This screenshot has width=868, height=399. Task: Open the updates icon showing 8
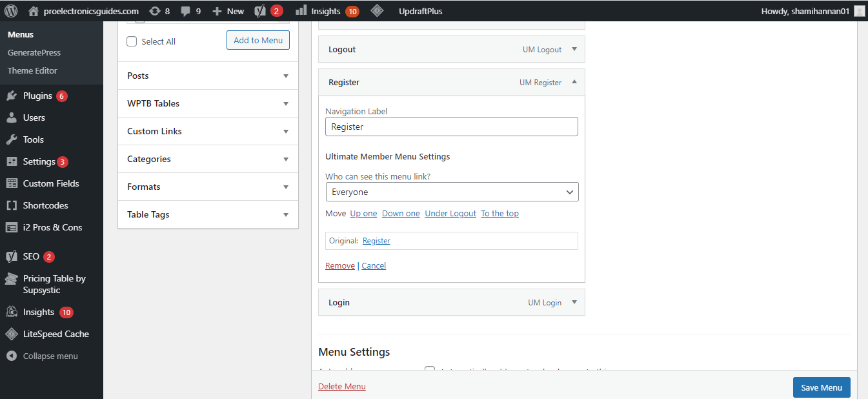[x=154, y=11]
